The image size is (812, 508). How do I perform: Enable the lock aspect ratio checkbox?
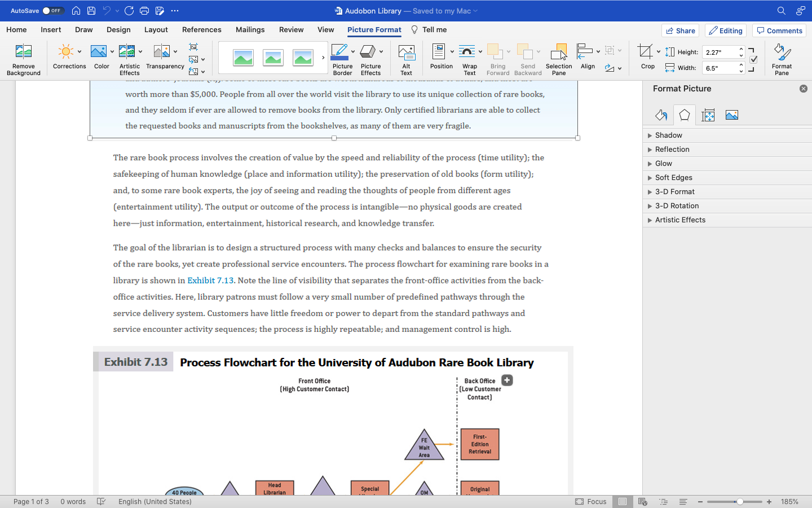(x=754, y=59)
